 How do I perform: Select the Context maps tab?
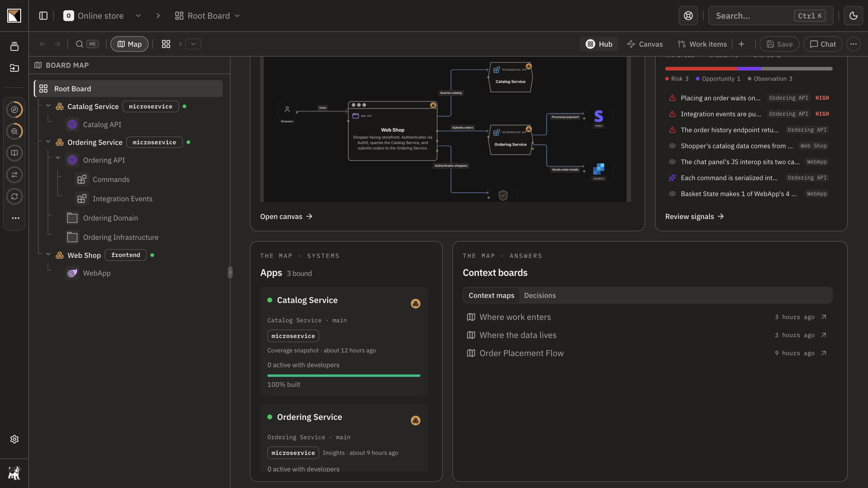(491, 295)
